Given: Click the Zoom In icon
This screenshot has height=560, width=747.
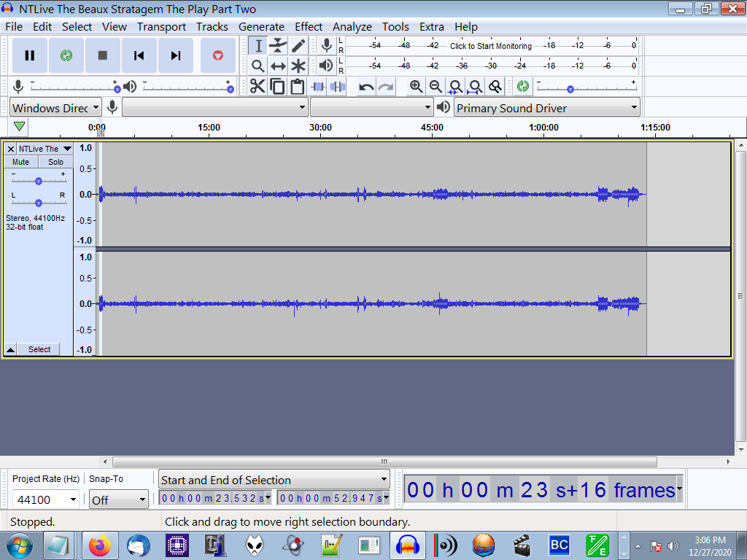Looking at the screenshot, I should click(416, 86).
